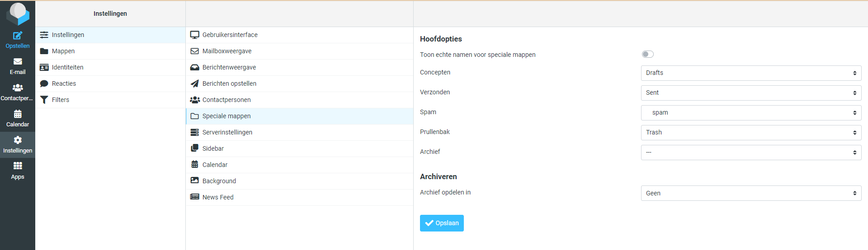Toggle show real names for special folders
Screen dimensions: 868x250
[x=647, y=55]
